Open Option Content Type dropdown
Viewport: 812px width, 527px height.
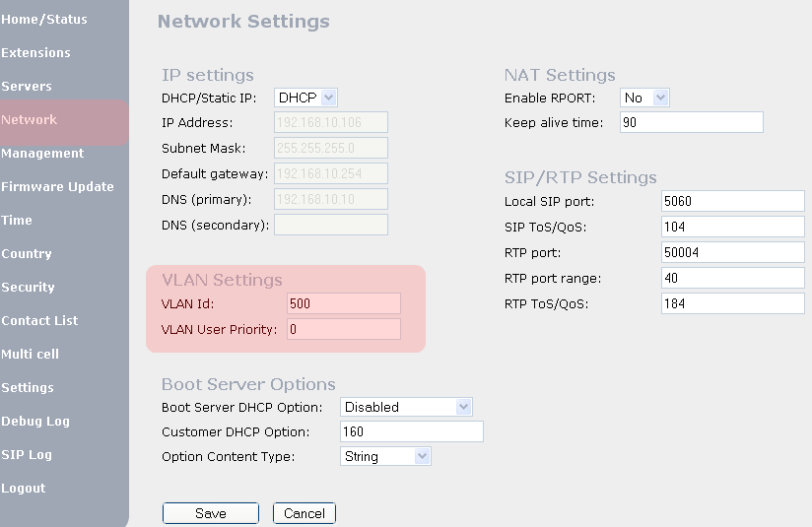385,457
